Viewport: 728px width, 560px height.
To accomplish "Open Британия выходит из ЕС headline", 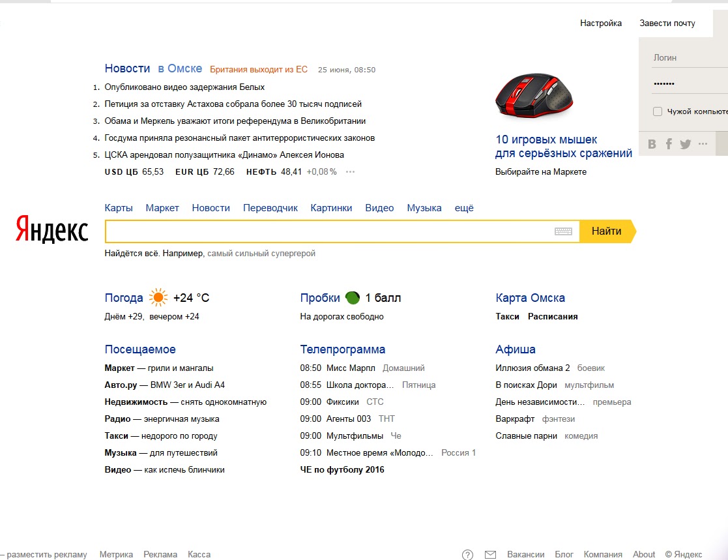I will coord(259,70).
